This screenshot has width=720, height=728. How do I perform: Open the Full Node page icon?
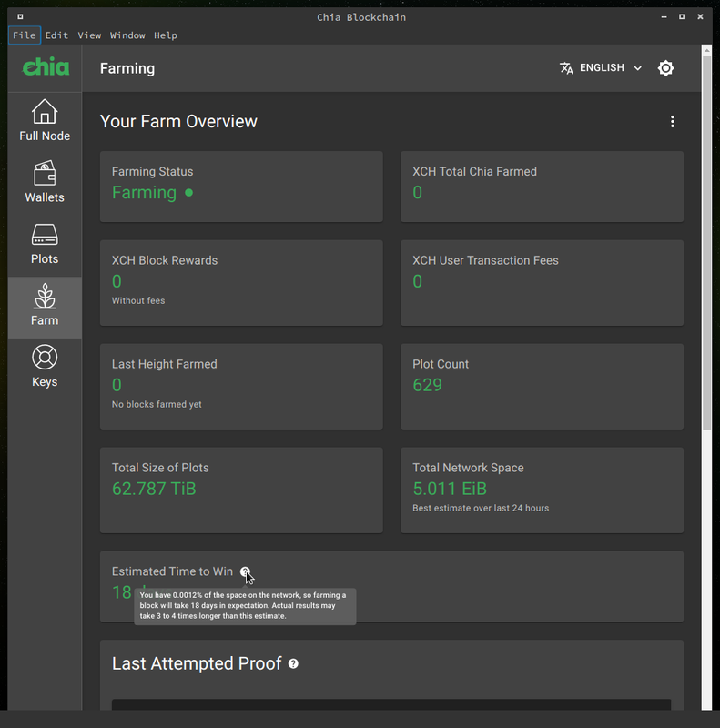coord(45,111)
